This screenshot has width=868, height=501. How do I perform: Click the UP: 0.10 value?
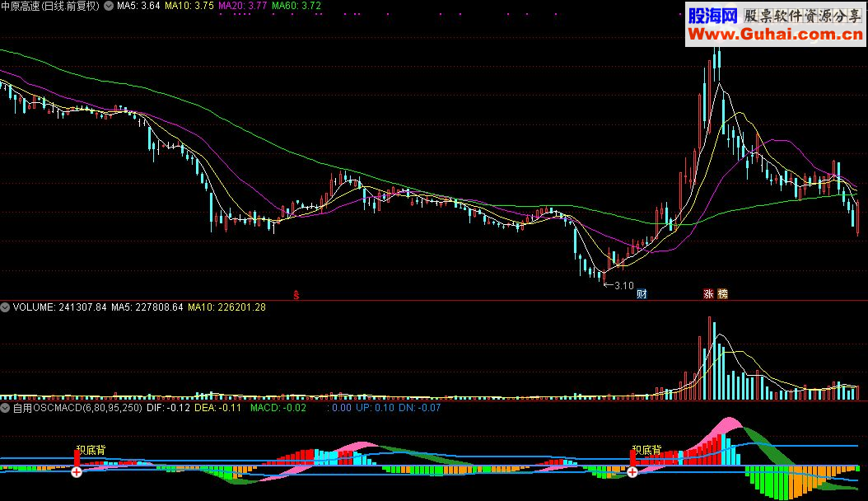pyautogui.click(x=375, y=408)
